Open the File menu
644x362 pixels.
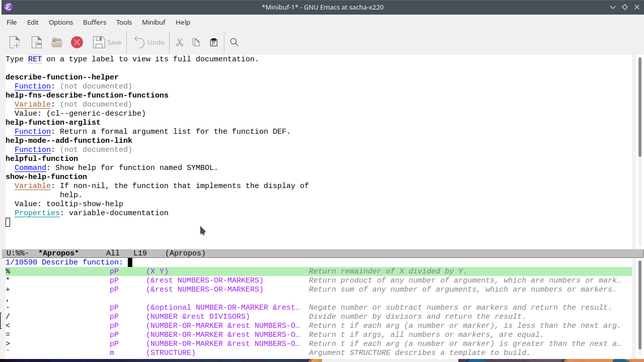click(x=12, y=22)
